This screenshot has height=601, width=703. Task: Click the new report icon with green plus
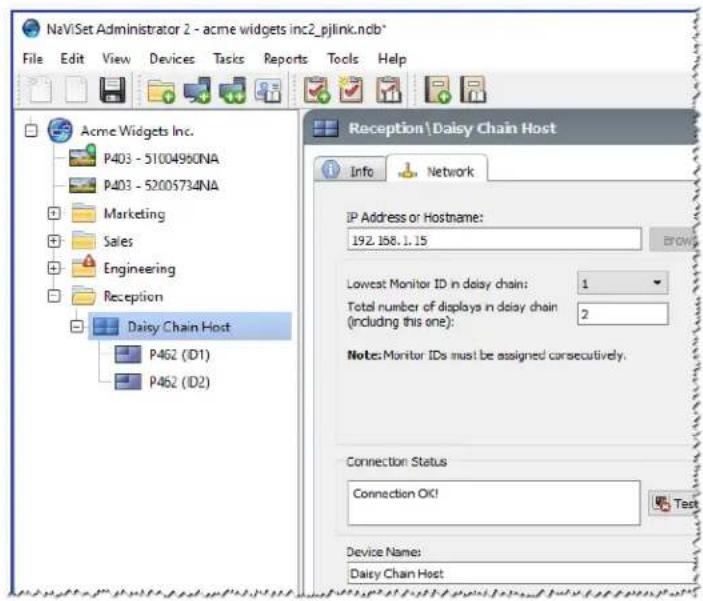[x=438, y=90]
